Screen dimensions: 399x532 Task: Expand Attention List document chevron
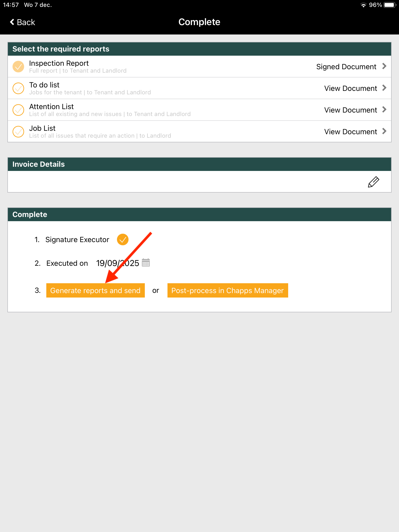tap(384, 110)
